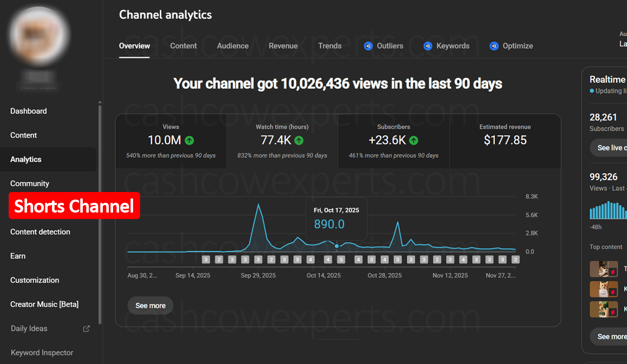
Task: Open the top video thumbnail under Top content
Action: coord(604,269)
